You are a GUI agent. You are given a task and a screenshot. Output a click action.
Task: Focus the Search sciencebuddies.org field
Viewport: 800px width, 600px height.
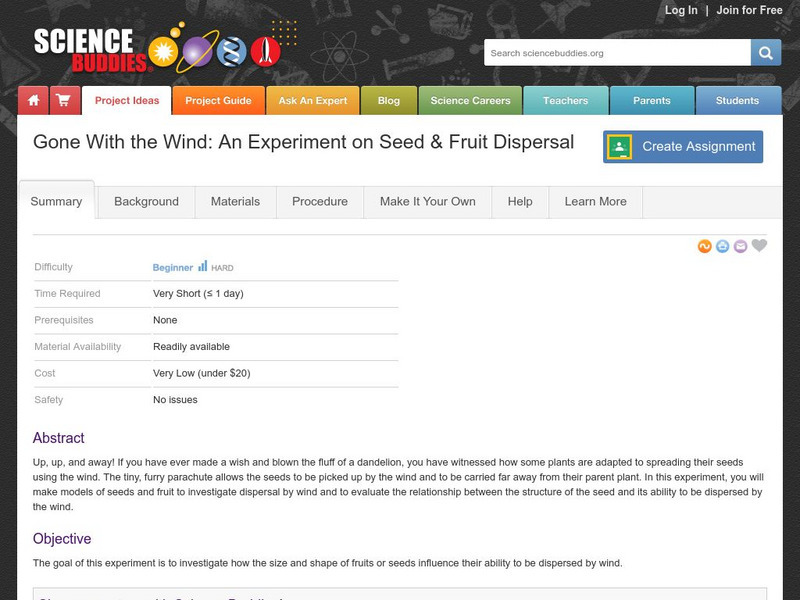click(617, 53)
